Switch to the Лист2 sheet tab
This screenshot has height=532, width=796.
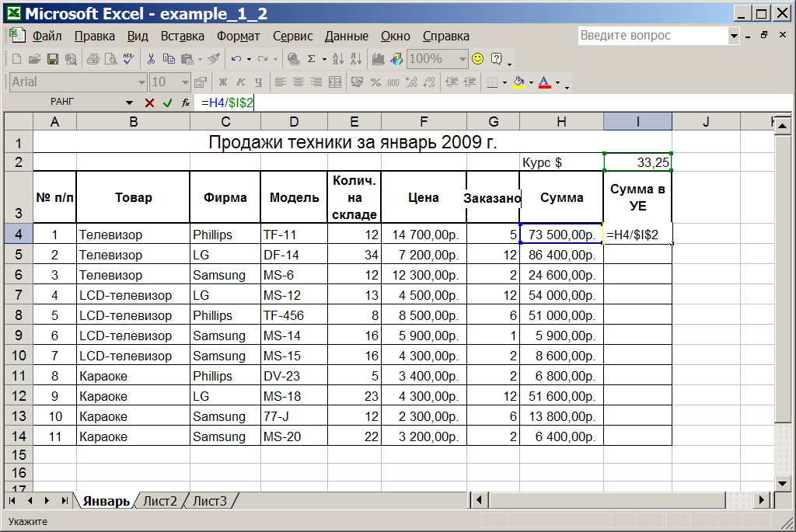click(x=160, y=501)
